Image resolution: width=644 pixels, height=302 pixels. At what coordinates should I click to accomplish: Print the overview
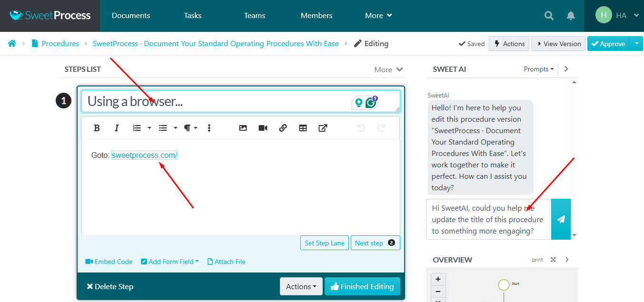pos(537,260)
